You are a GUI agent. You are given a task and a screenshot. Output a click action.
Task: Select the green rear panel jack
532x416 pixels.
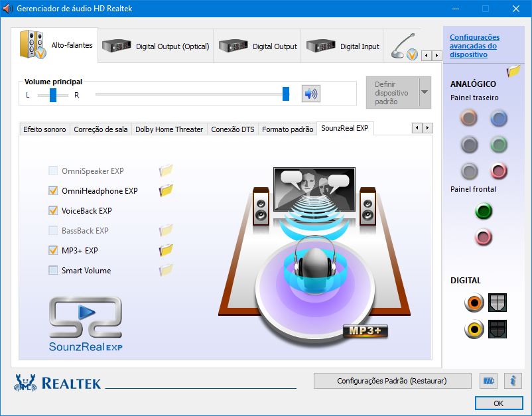pos(498,145)
